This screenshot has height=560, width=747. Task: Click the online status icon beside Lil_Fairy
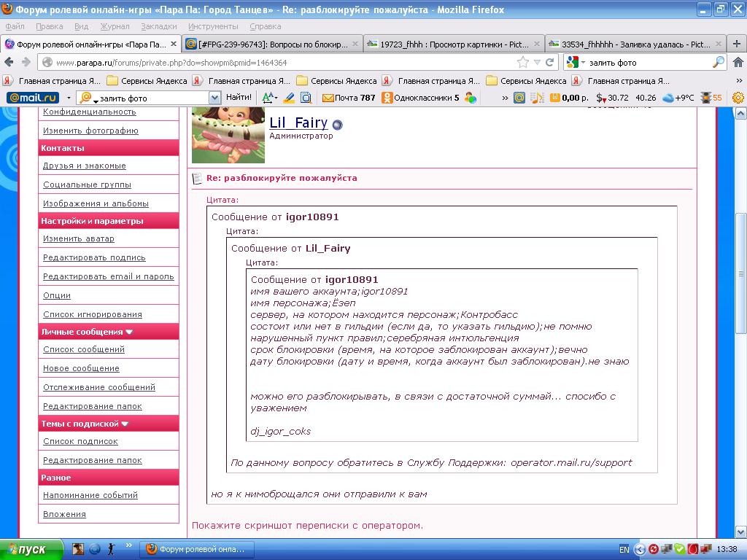click(x=337, y=125)
